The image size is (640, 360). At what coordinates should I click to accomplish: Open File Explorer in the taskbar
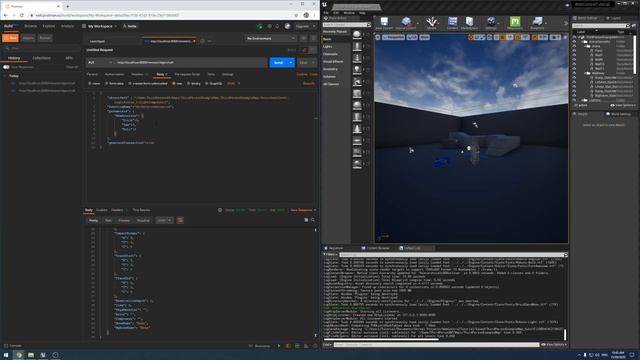coord(31,355)
